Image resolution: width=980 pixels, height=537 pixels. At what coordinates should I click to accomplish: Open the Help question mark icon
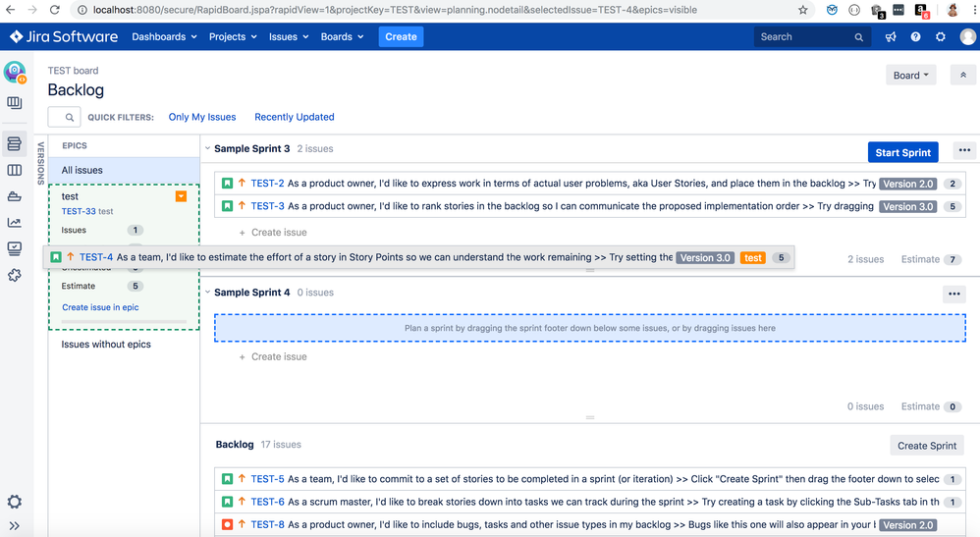pyautogui.click(x=915, y=37)
